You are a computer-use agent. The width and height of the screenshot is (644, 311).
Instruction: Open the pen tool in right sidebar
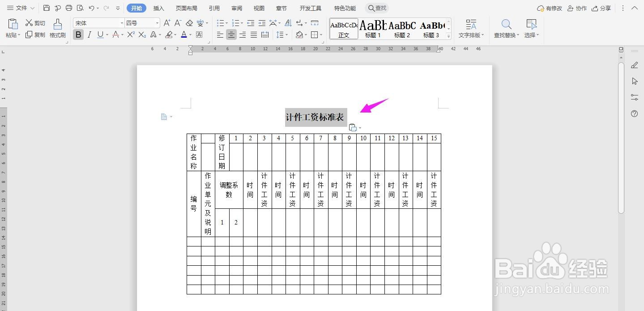click(x=634, y=65)
